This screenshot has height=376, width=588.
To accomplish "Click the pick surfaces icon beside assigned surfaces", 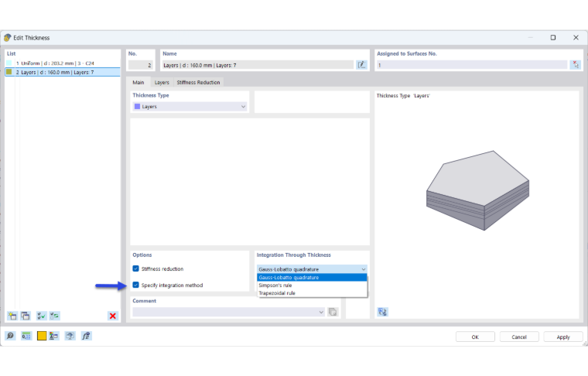I will tap(576, 65).
